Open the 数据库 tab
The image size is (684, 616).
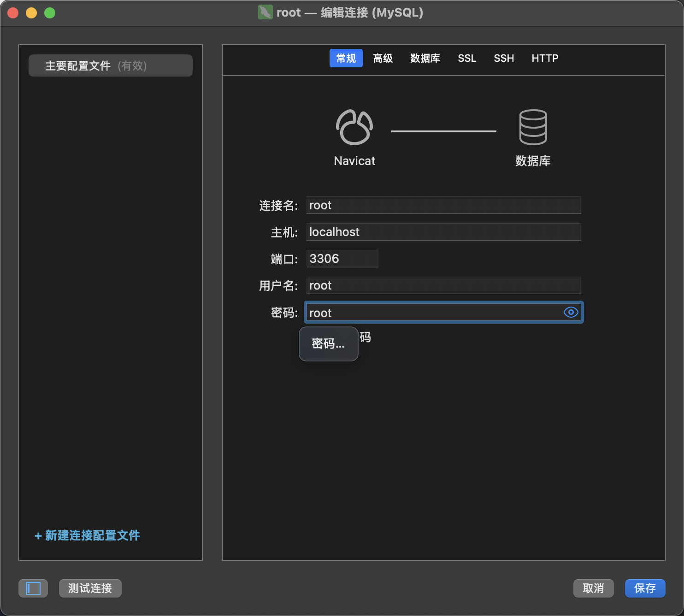[425, 58]
